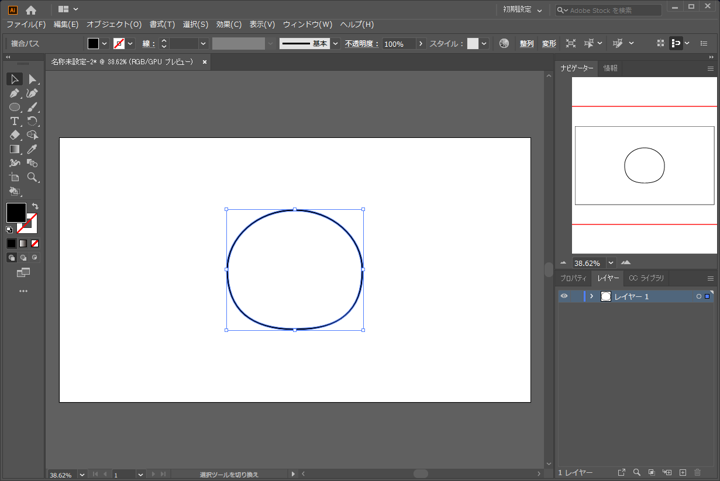Click the Stroke swatch in toolbar

(30, 227)
